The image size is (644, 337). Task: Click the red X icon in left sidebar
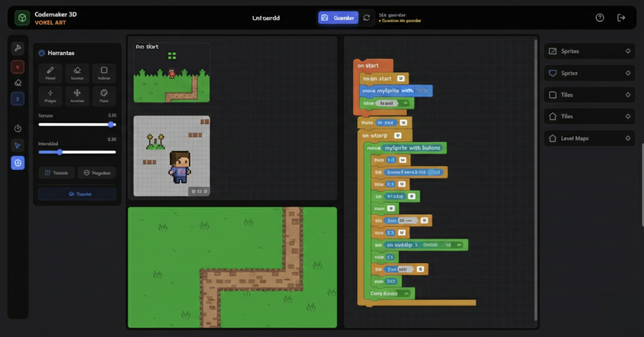pos(17,66)
